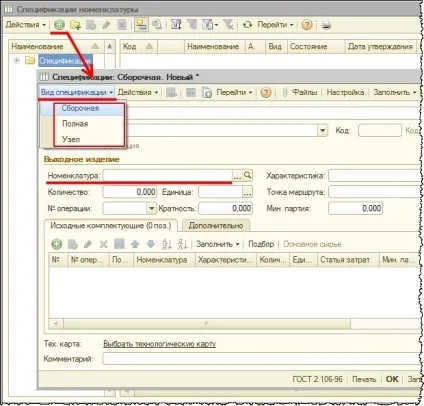
Task: Open the Вид спецификации dropdown menu
Action: pos(77,92)
